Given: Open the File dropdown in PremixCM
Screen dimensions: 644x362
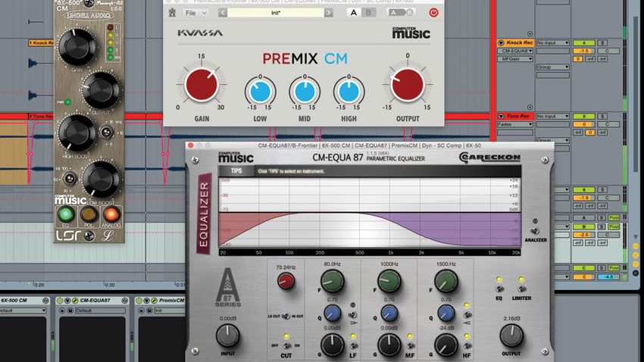Looking at the screenshot, I should point(195,13).
